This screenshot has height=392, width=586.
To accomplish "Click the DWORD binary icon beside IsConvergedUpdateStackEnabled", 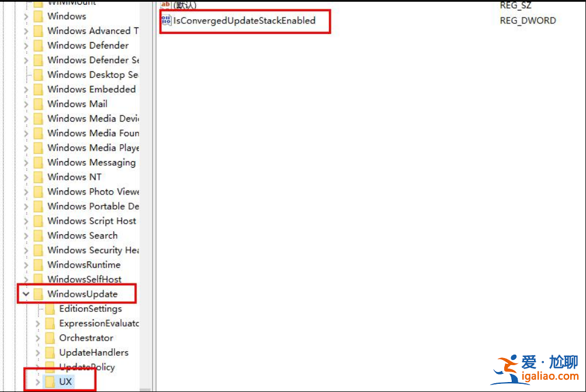I will click(165, 20).
